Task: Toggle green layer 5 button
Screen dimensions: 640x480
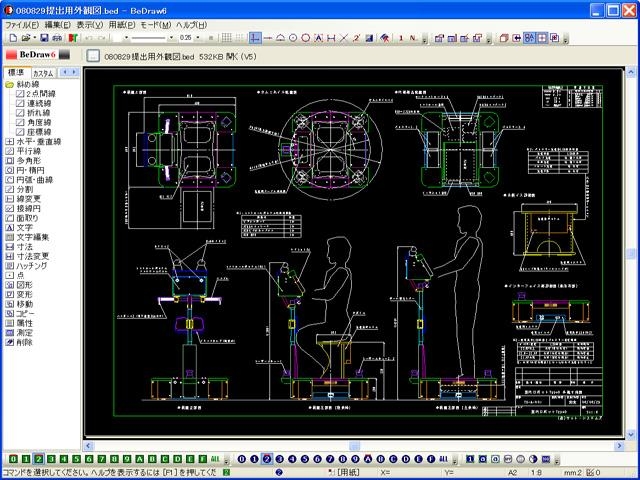Action: point(76,460)
